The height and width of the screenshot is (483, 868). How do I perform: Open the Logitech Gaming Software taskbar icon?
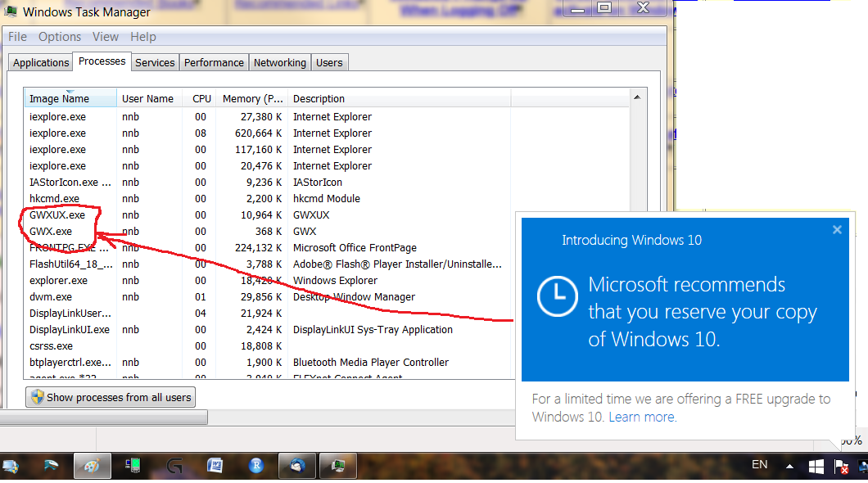click(x=174, y=465)
